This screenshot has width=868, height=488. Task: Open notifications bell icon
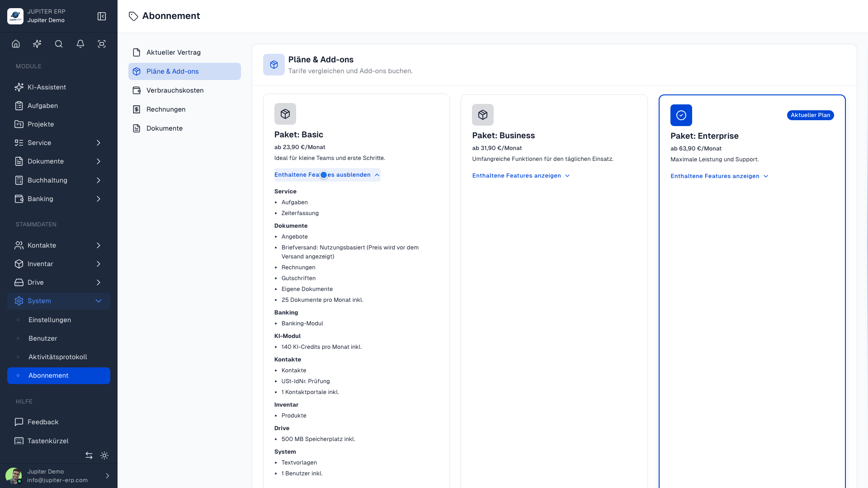click(x=80, y=44)
